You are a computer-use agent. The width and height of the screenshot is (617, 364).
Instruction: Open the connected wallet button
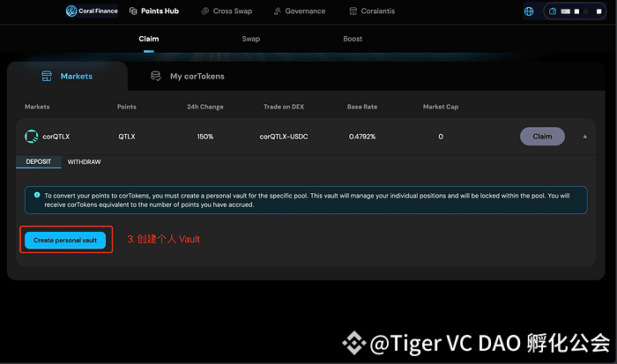click(x=575, y=11)
